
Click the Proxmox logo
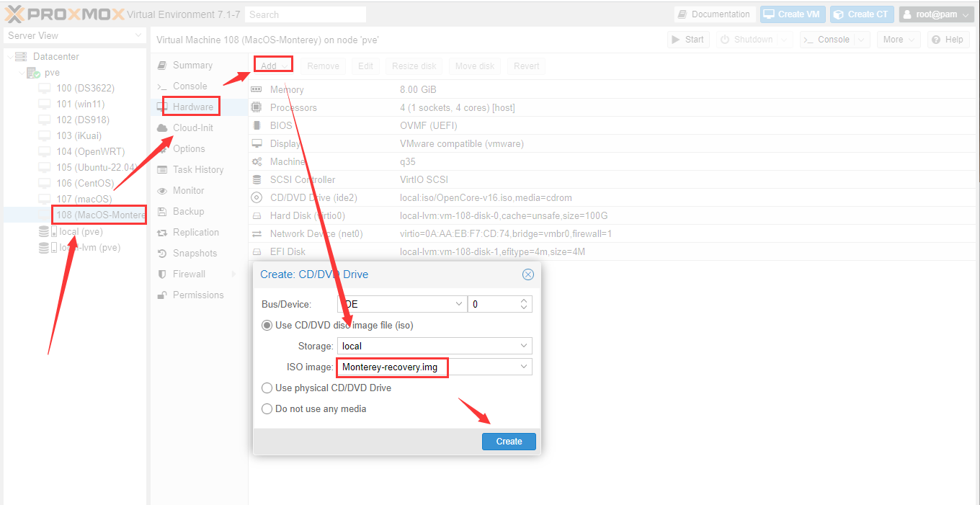click(x=65, y=14)
